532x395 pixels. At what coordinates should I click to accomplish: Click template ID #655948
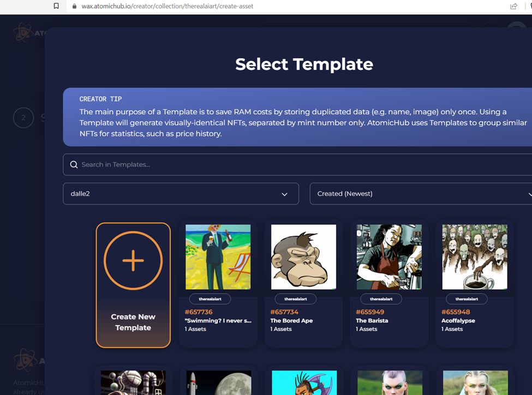point(456,312)
